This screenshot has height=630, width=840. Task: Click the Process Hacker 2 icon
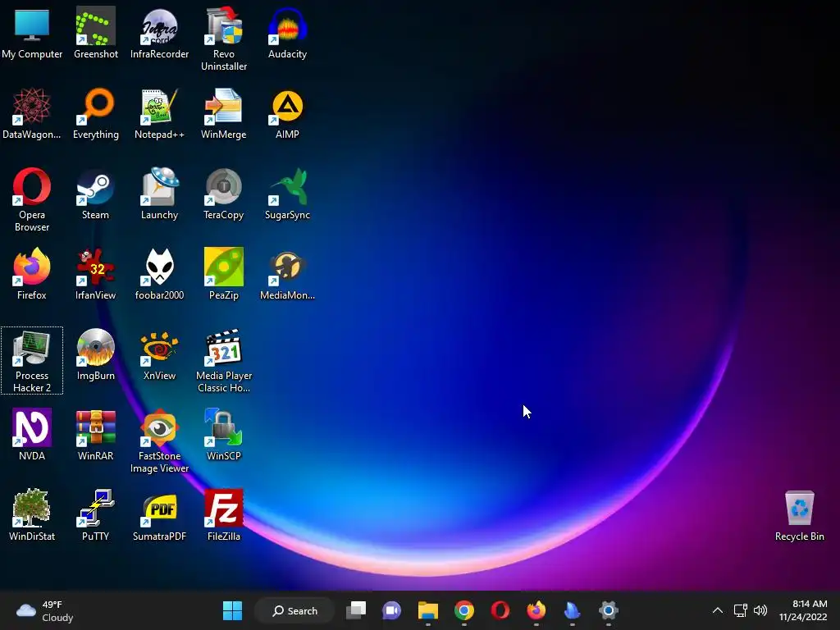pyautogui.click(x=32, y=361)
